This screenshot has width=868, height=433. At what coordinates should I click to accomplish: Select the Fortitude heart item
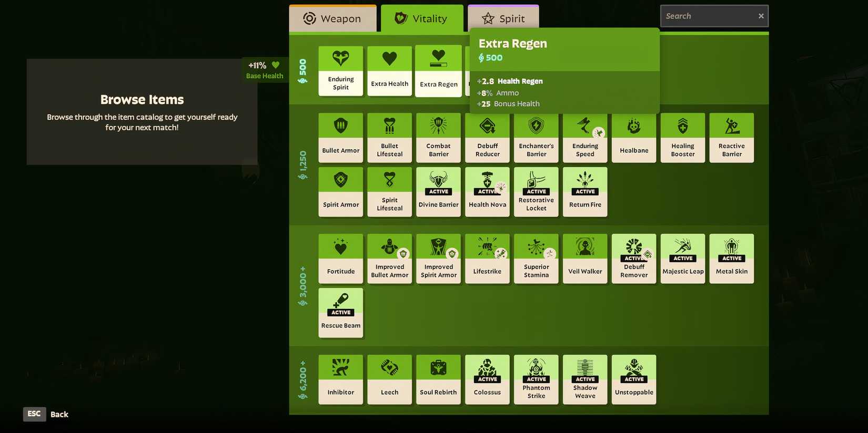click(x=340, y=259)
